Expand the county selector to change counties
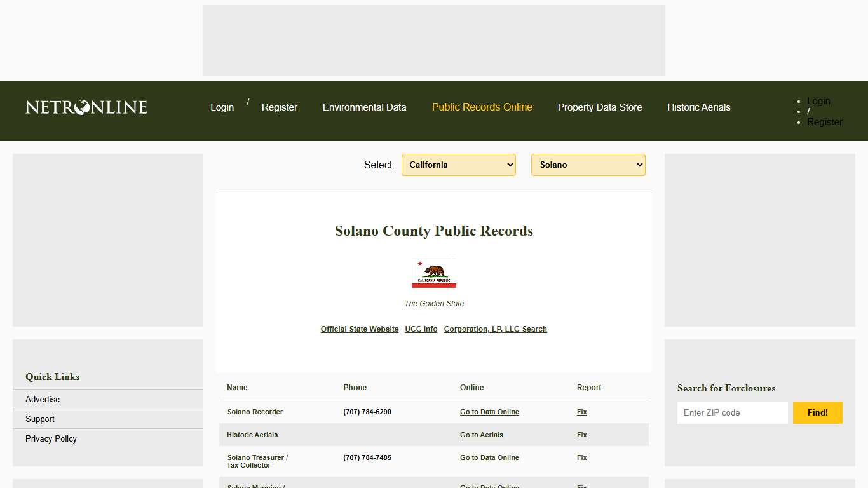Viewport: 868px width, 488px height. [587, 165]
